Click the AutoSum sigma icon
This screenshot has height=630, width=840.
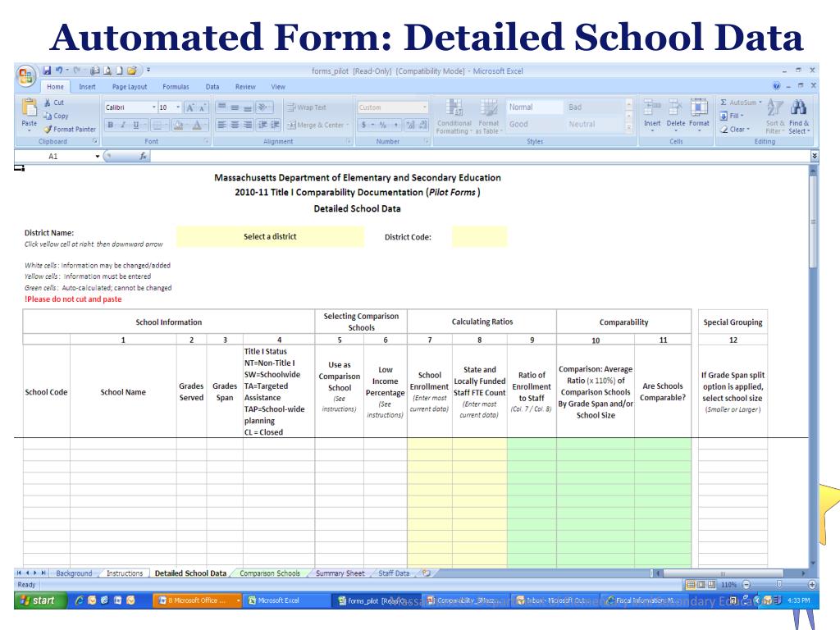(x=724, y=103)
